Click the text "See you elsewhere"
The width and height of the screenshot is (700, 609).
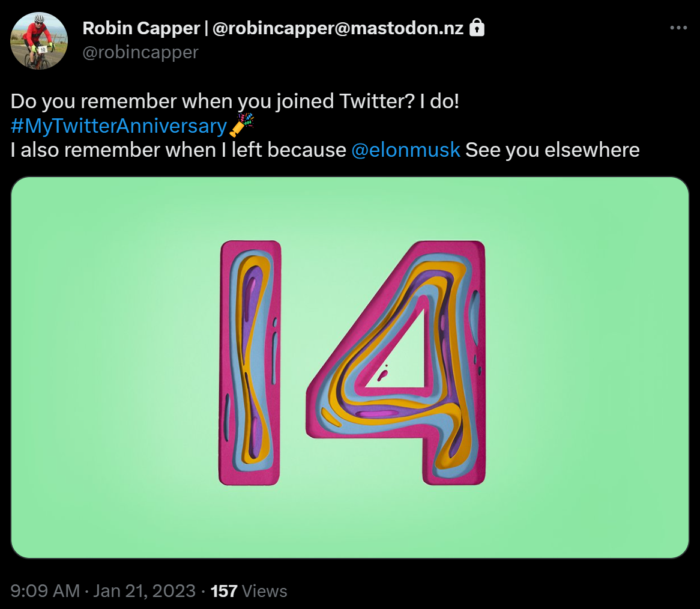[x=552, y=150]
